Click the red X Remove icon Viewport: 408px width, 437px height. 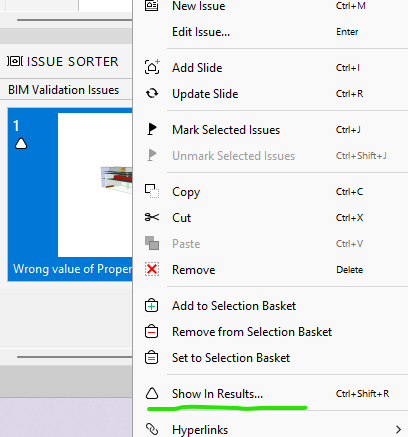(152, 269)
